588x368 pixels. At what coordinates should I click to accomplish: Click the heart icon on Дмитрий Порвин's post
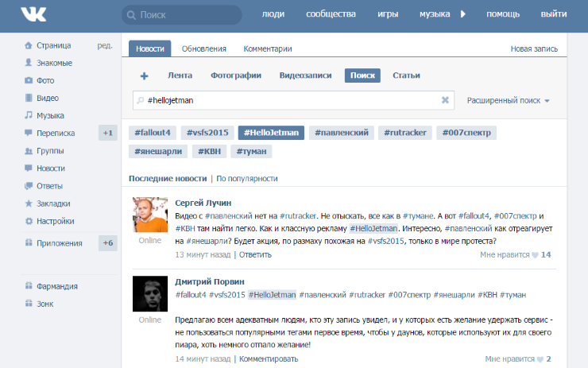point(540,359)
